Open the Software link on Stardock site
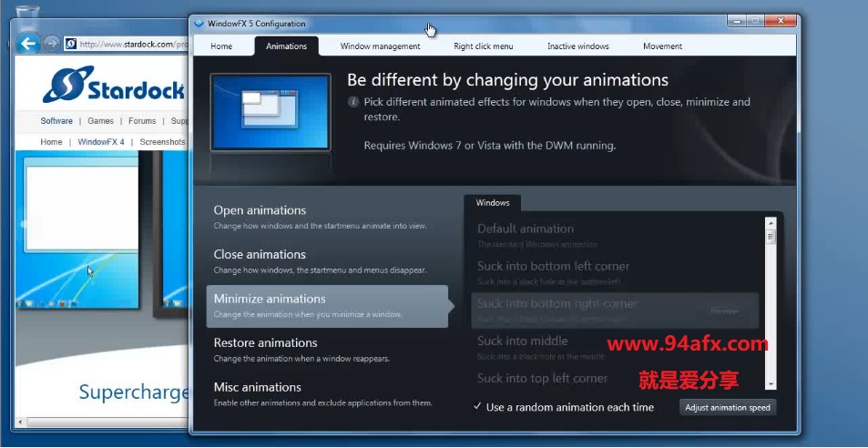 coord(56,120)
